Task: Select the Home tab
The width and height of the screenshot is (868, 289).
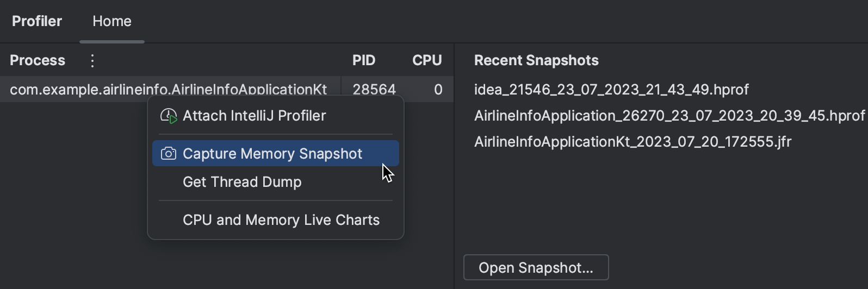Action: pyautogui.click(x=112, y=21)
